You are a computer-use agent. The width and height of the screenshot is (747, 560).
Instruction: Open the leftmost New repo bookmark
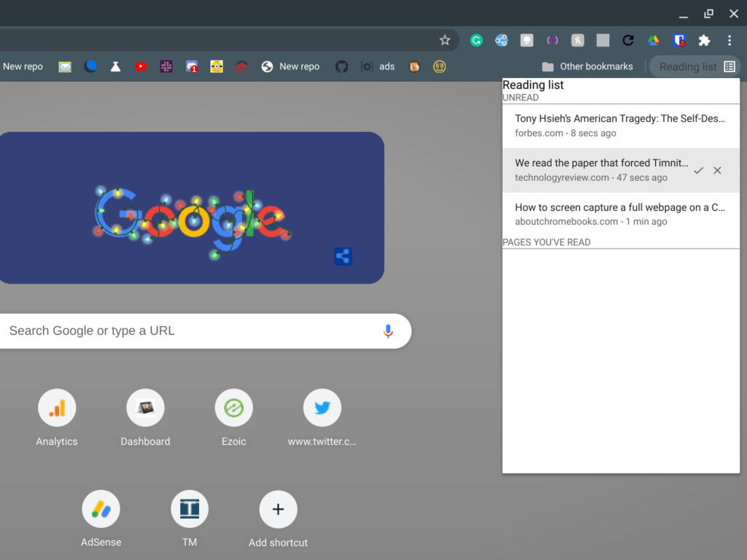click(23, 66)
